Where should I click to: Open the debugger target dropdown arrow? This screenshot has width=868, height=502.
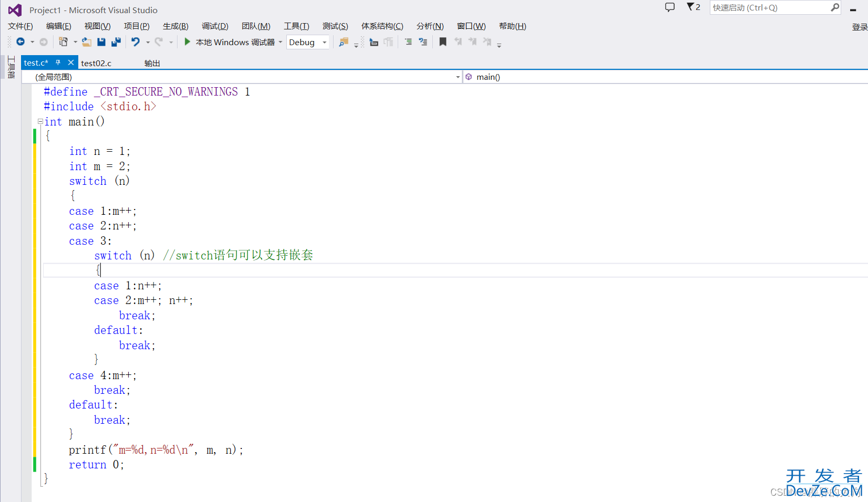280,42
